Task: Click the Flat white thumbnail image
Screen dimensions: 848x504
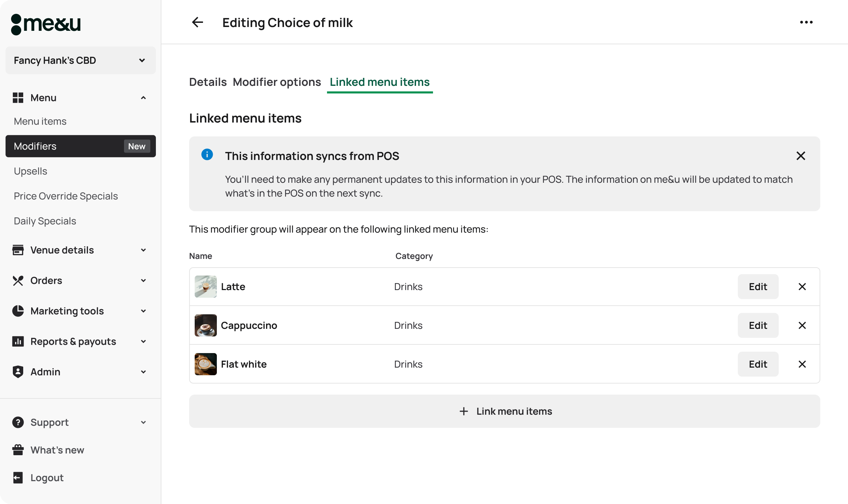Action: click(x=206, y=364)
